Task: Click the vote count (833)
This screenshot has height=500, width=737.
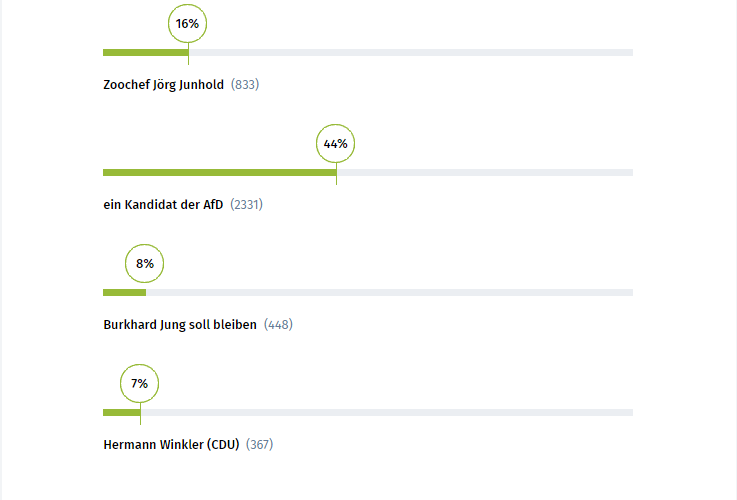Action: (x=245, y=85)
